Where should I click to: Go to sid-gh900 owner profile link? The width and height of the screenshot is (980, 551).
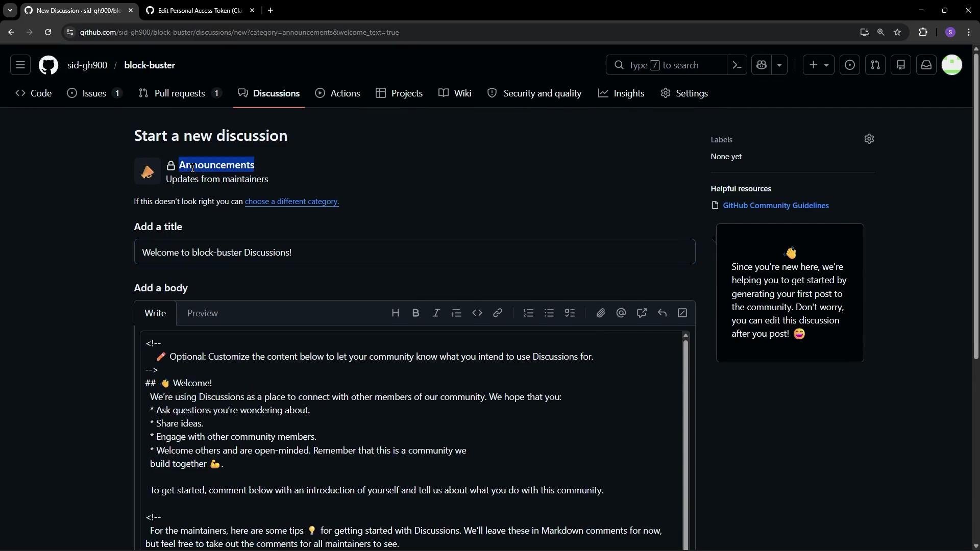pos(87,65)
